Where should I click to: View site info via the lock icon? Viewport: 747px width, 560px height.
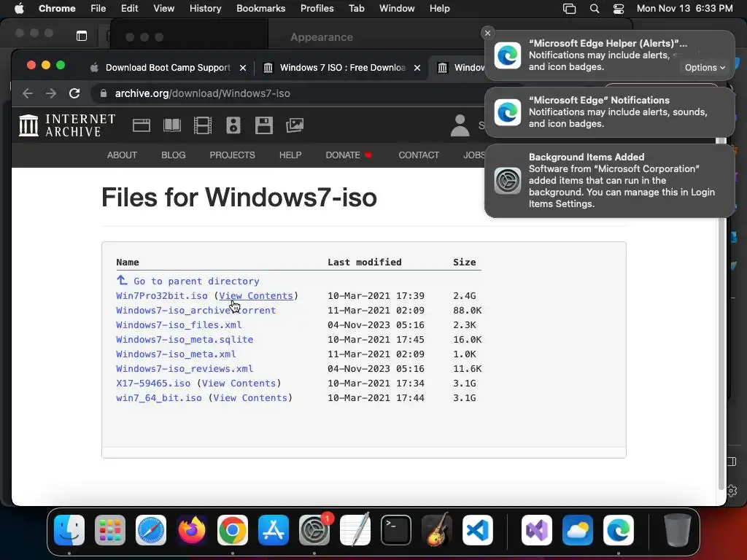coord(104,93)
